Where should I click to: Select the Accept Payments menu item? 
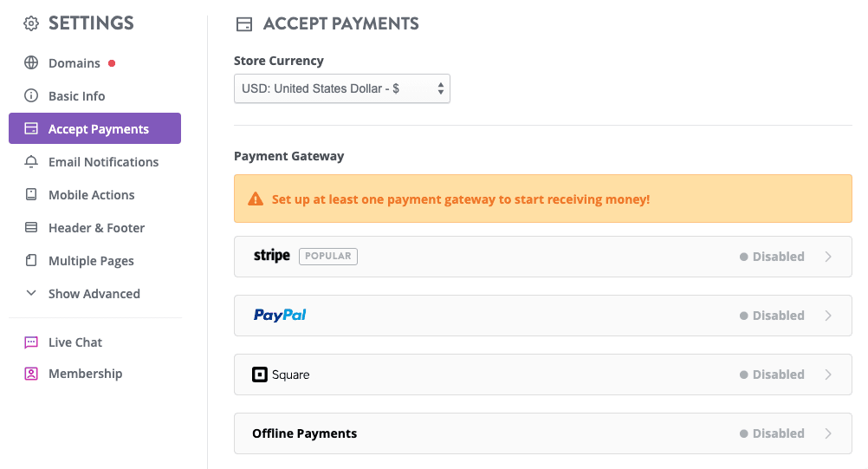tap(98, 129)
